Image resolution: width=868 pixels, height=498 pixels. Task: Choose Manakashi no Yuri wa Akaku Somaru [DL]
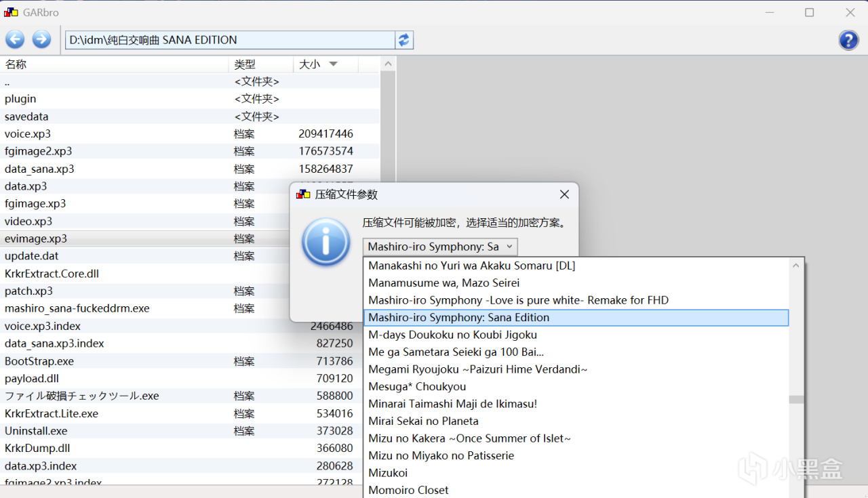pos(576,266)
